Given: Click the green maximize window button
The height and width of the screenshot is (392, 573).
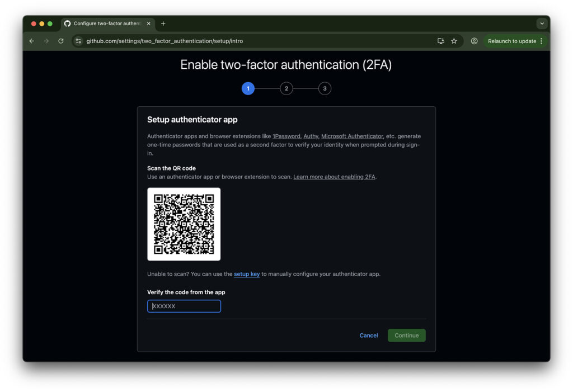Looking at the screenshot, I should pos(50,23).
